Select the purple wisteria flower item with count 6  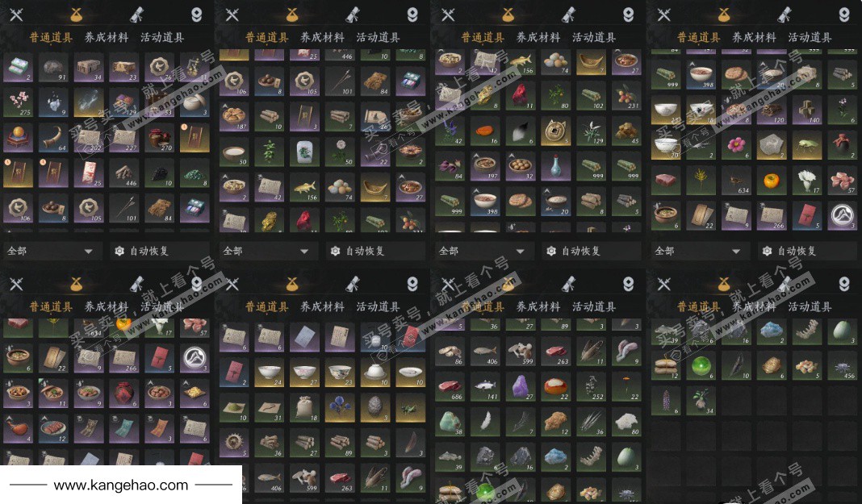[666, 401]
